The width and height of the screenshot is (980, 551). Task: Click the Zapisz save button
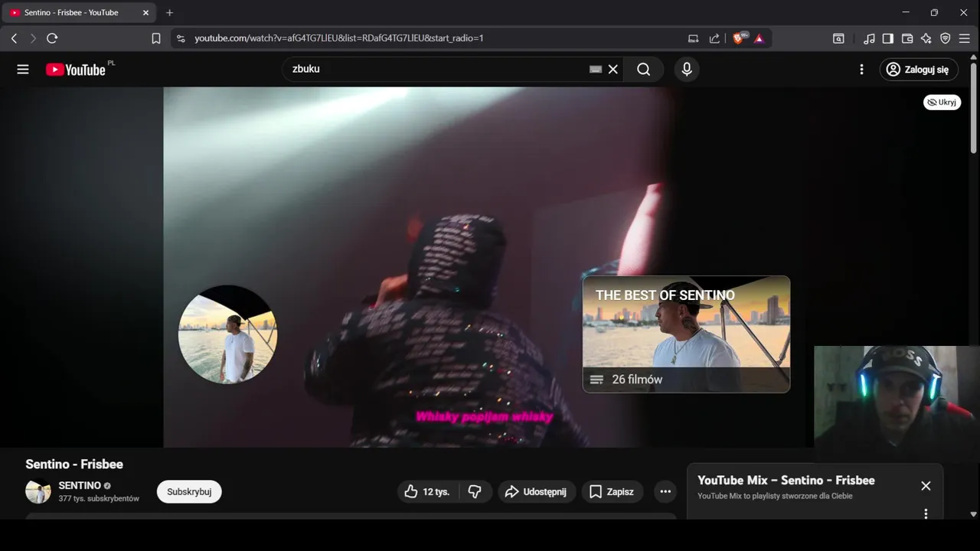[x=612, y=491]
